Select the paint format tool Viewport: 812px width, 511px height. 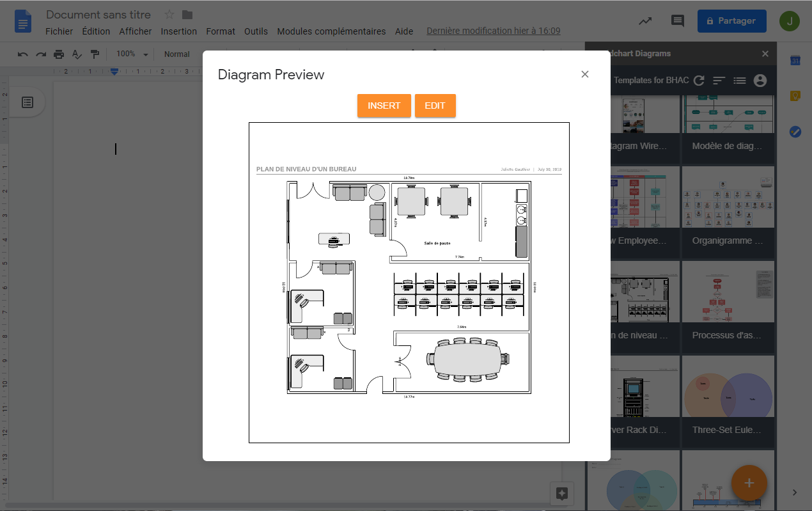coord(94,54)
